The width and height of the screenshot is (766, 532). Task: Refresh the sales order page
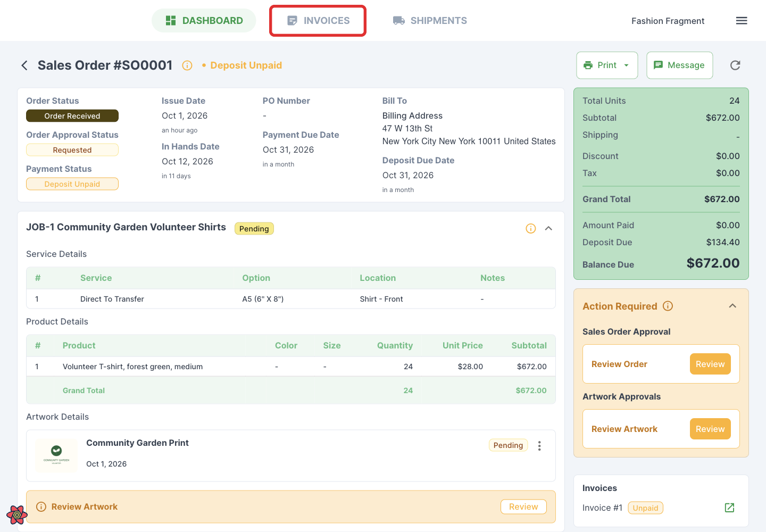(x=735, y=65)
